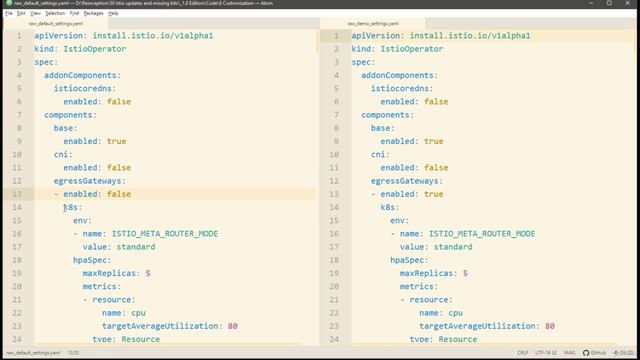
Task: Click 'metrics:' in right pane
Action: (x=419, y=286)
